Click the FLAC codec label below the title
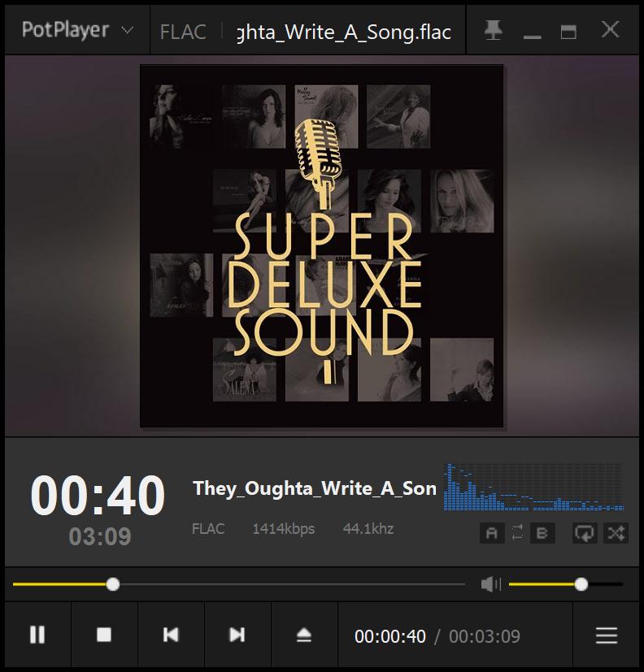This screenshot has width=644, height=672. coord(208,529)
